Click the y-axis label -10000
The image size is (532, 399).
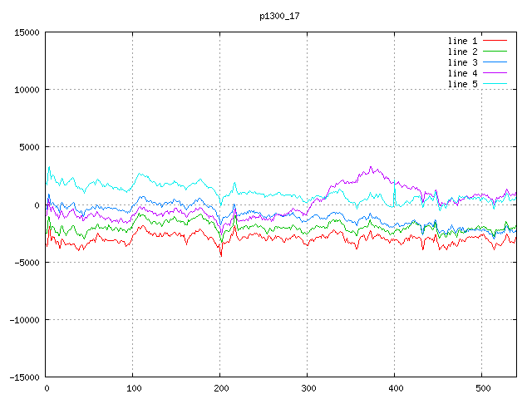click(x=24, y=320)
